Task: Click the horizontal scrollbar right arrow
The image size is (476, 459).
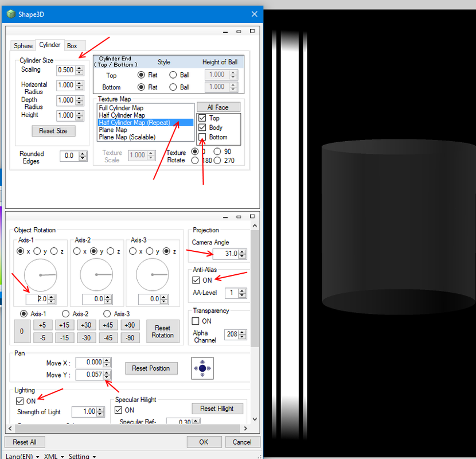Action: [245, 429]
